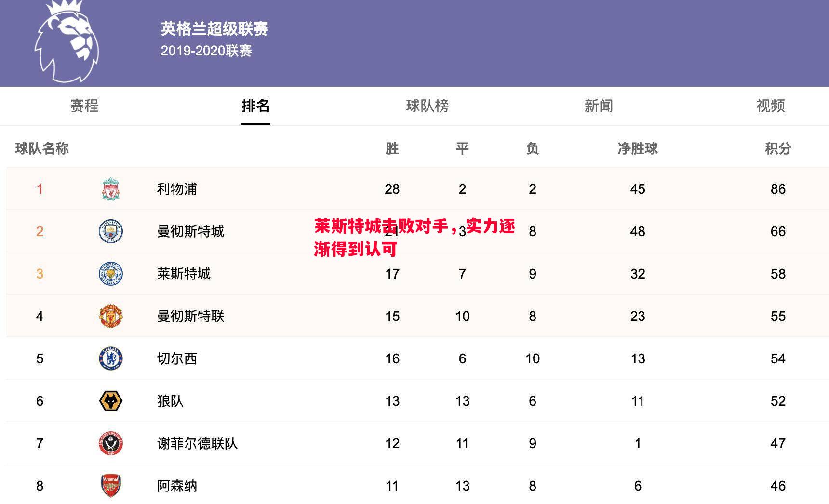The image size is (829, 504).
Task: Open team 利物浦
Action: pos(177,189)
